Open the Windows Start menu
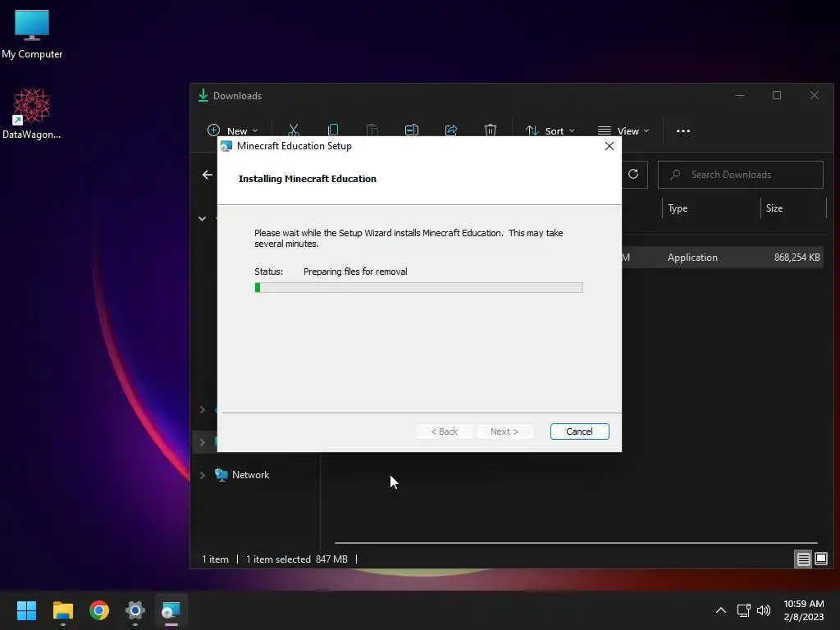The image size is (840, 630). (26, 610)
